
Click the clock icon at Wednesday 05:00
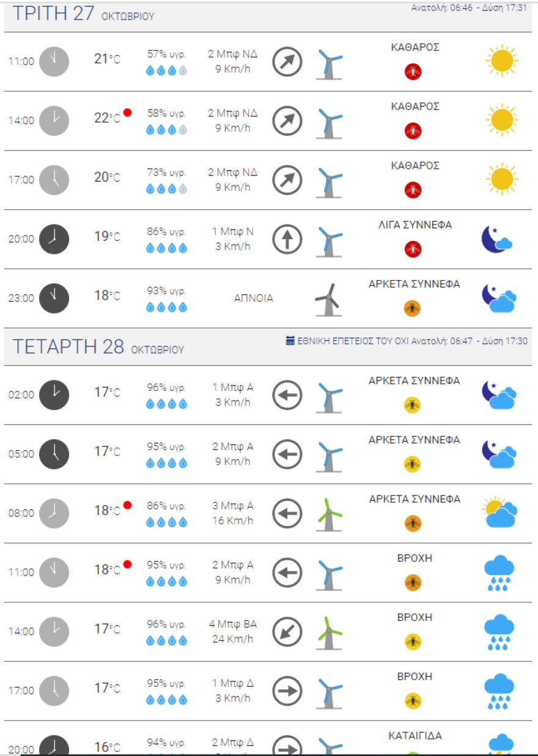(54, 454)
